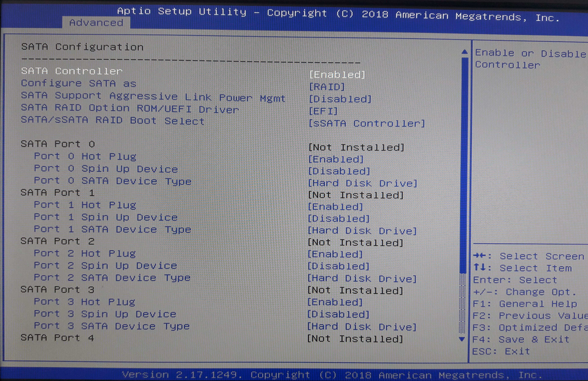Viewport: 588px width, 381px height.
Task: Select Port 3 SATA Device Type
Action: click(x=112, y=326)
